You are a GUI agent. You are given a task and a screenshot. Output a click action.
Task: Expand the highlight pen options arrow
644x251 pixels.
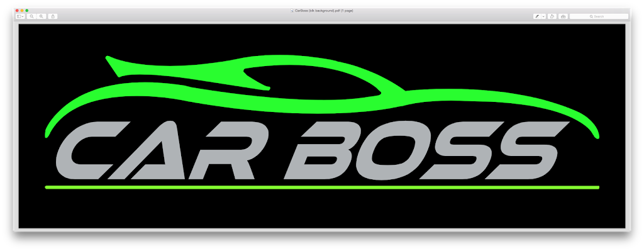[x=544, y=16]
